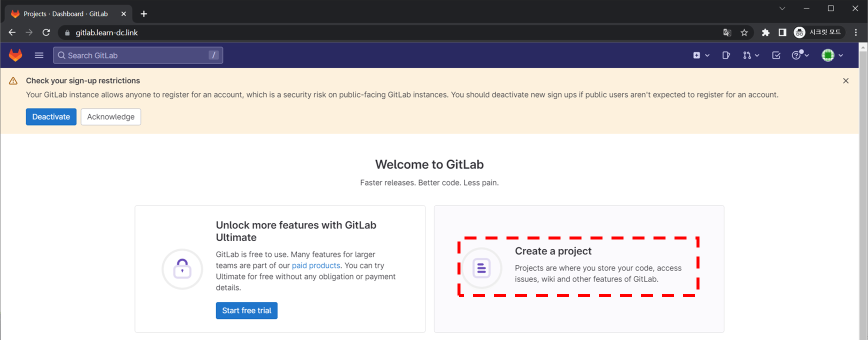Open the Create new plus dropdown

[x=701, y=55]
